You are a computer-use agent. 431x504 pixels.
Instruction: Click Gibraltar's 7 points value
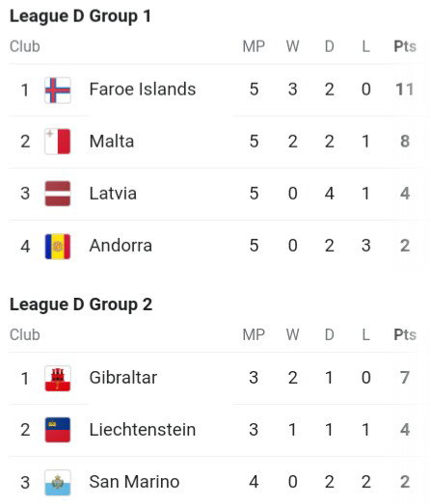click(x=405, y=378)
